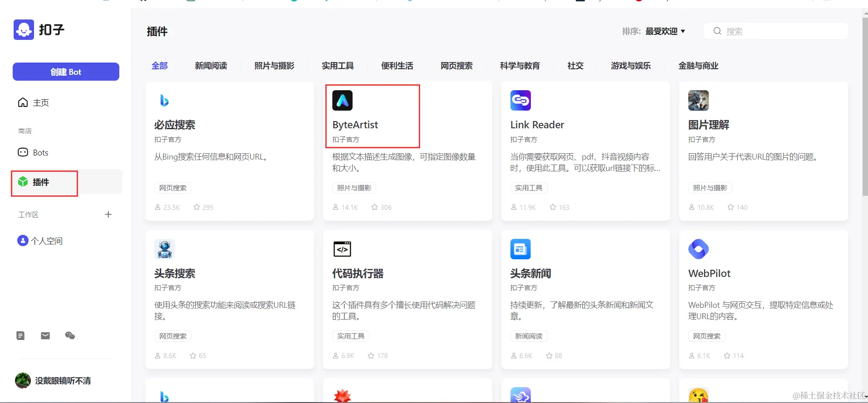Click the page vertical scrollbar thumb

[865, 107]
